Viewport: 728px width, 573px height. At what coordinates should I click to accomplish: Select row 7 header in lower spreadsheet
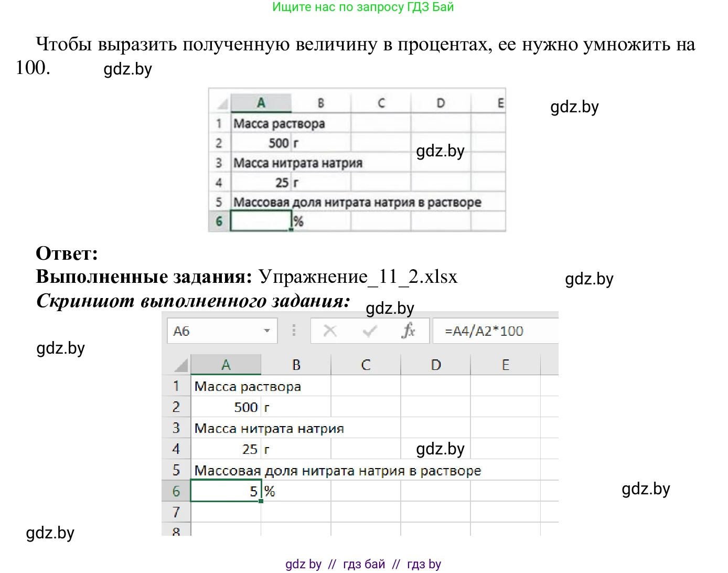coord(177,512)
